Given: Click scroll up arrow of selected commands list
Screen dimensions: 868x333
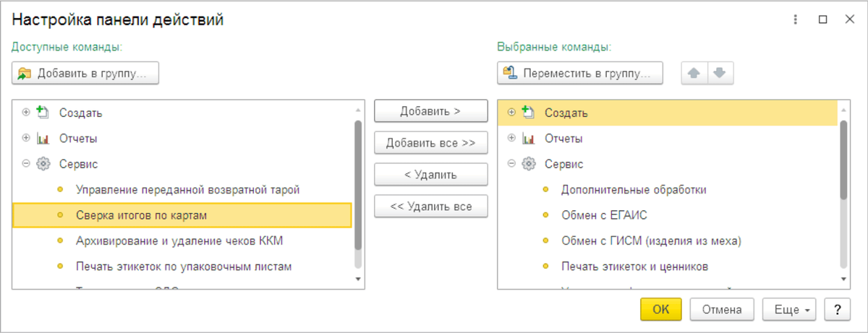Looking at the screenshot, I should (x=843, y=109).
